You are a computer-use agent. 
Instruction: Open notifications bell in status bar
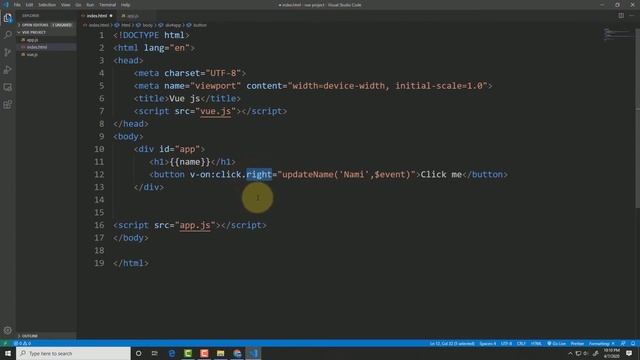[633, 344]
